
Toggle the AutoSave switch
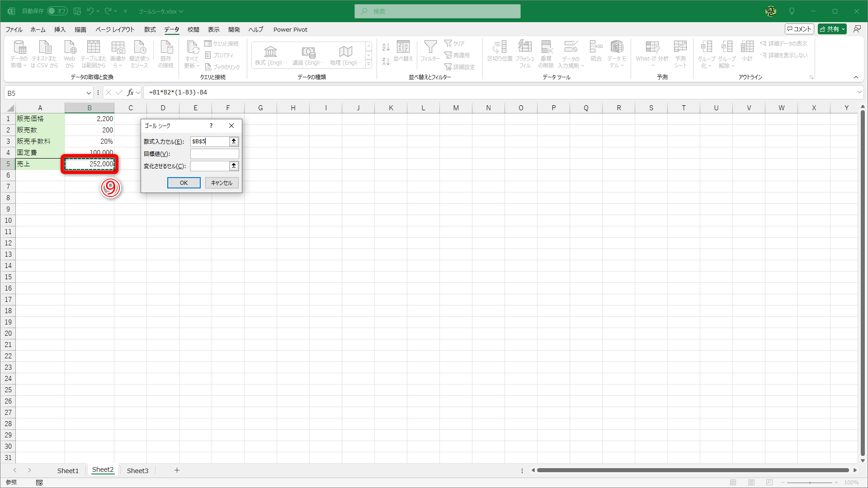click(57, 11)
